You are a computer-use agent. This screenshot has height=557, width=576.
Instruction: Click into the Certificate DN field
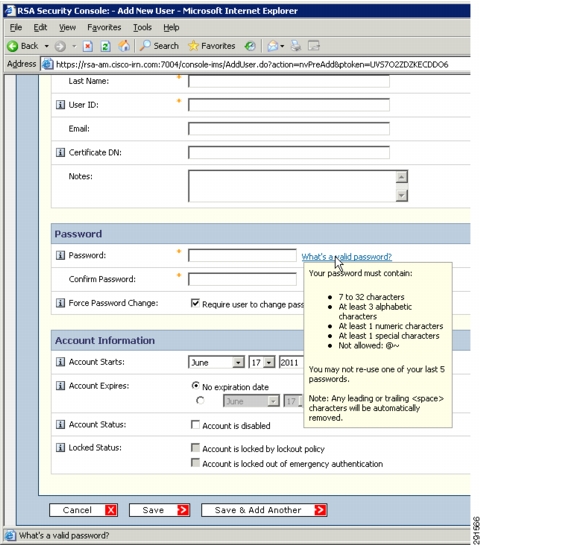point(289,152)
